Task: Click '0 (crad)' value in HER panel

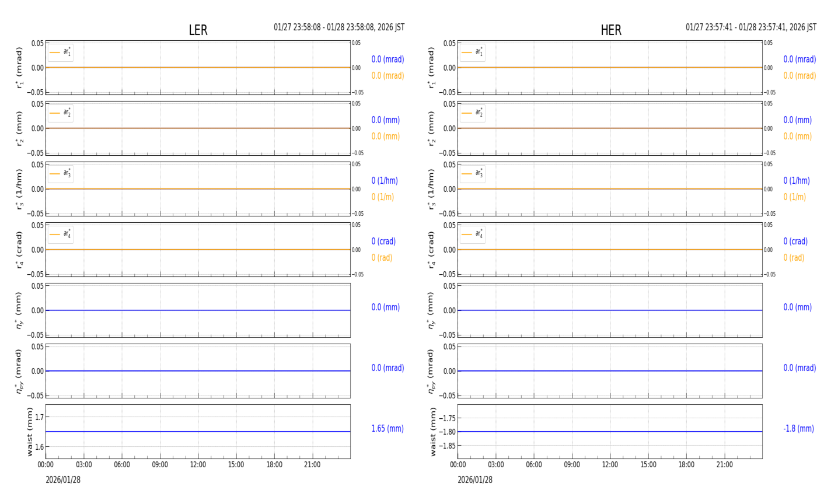Action: pos(795,242)
